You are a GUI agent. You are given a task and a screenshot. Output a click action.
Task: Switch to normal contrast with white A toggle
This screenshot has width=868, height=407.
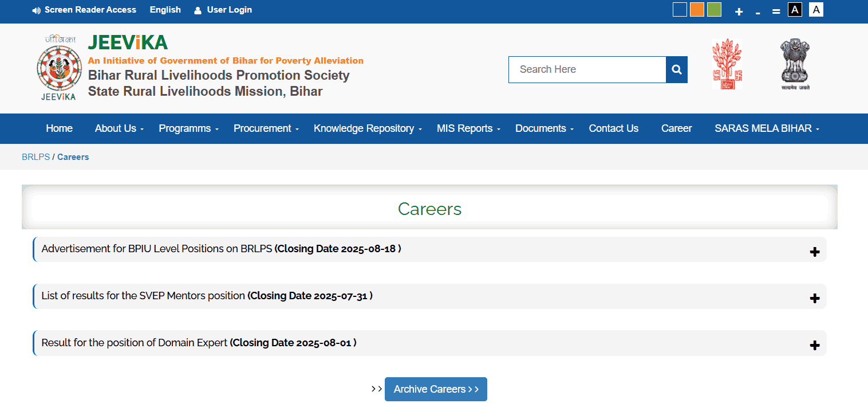[815, 9]
